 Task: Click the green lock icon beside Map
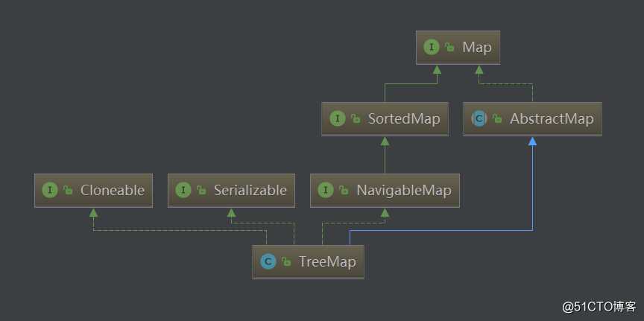[449, 48]
